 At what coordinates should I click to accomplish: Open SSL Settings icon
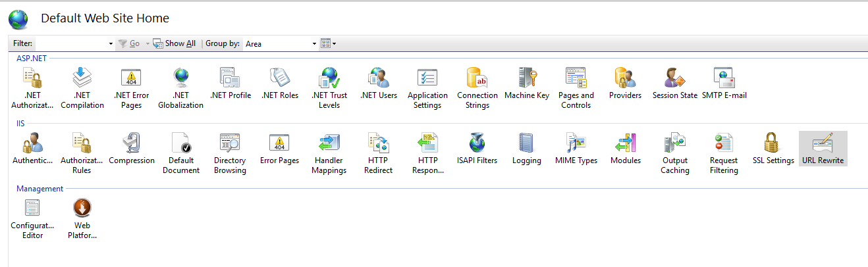tap(773, 143)
